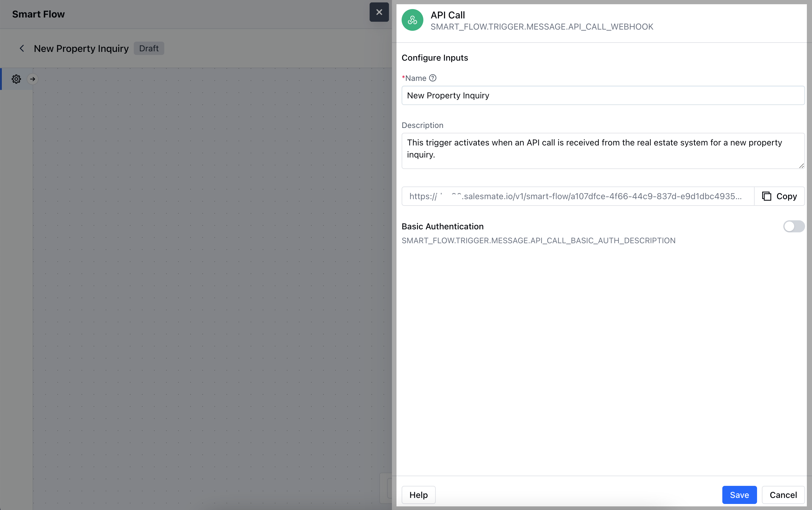The image size is (812, 510).
Task: Edit the Description text area
Action: coord(603,151)
